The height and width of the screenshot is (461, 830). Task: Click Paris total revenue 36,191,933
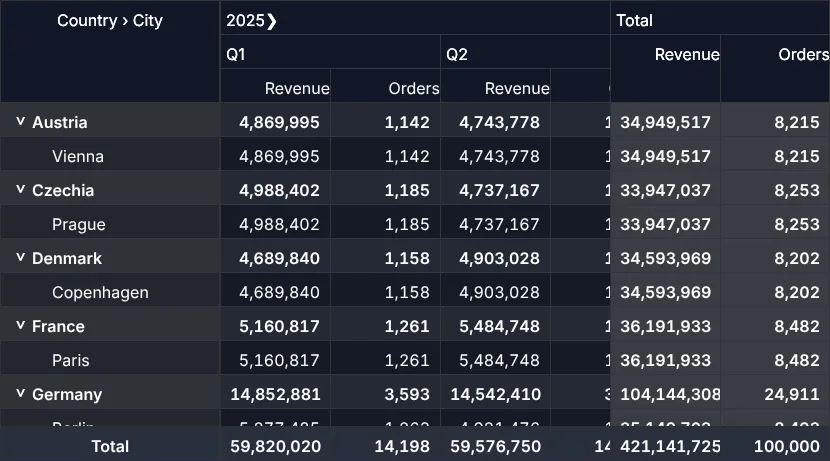665,360
